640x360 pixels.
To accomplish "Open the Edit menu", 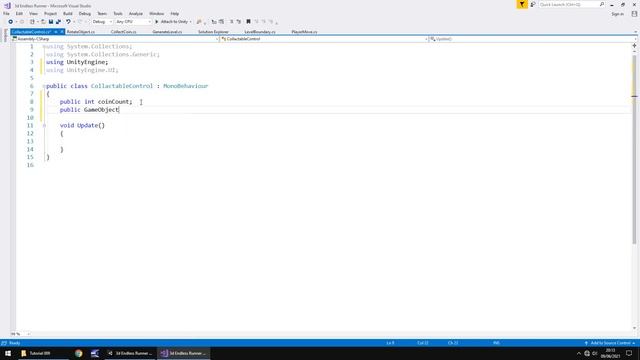I will click(x=19, y=14).
